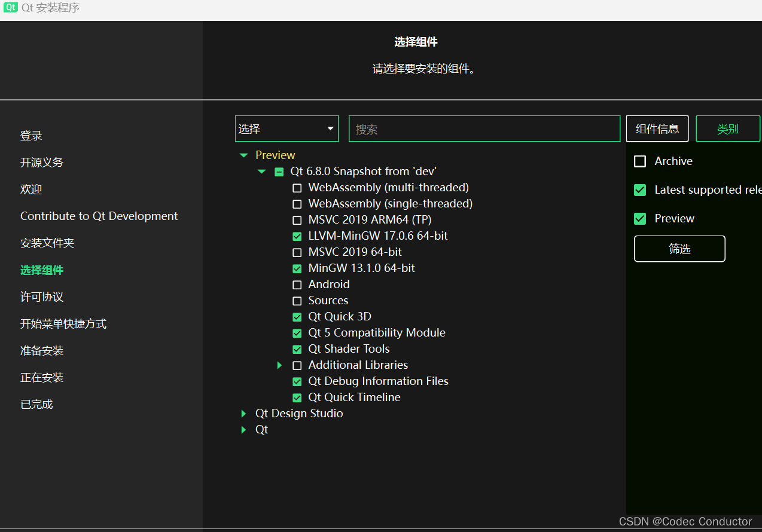Screen dimensions: 762x532
Task: Select the Qt Quick 3D label
Action: (340, 317)
